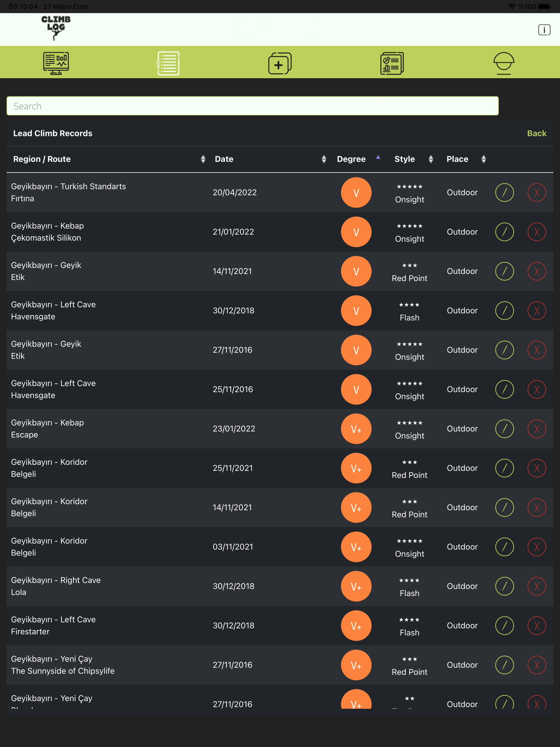Tap the orange V degree badge of Fırtına
560x747 pixels.
click(356, 192)
